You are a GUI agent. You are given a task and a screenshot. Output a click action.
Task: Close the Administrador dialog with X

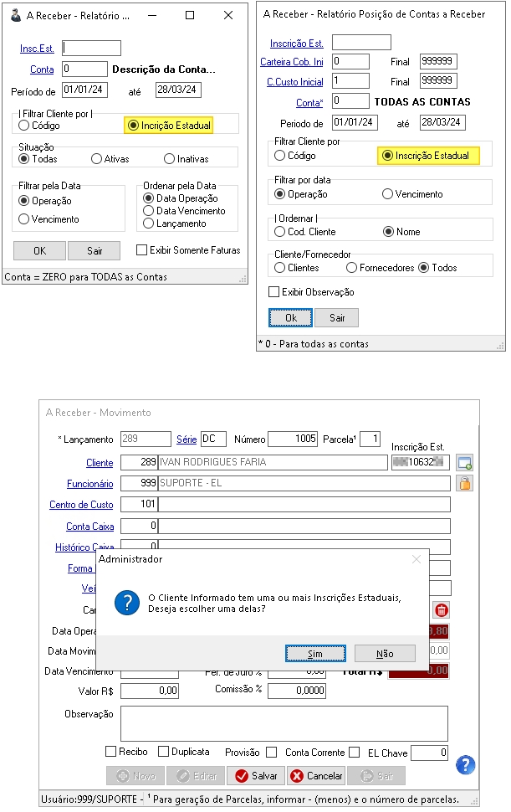coord(416,559)
